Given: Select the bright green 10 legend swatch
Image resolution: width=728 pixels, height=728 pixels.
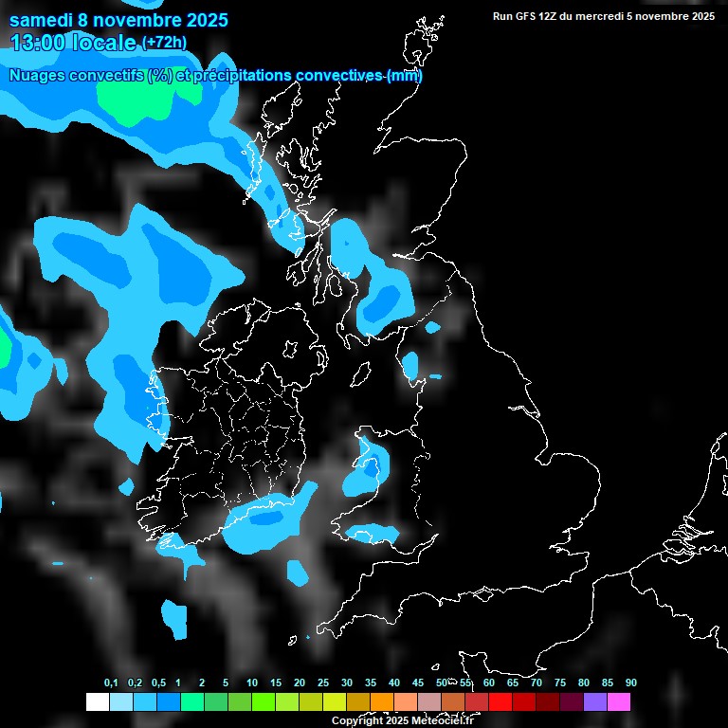Looking at the screenshot, I should 263,701.
